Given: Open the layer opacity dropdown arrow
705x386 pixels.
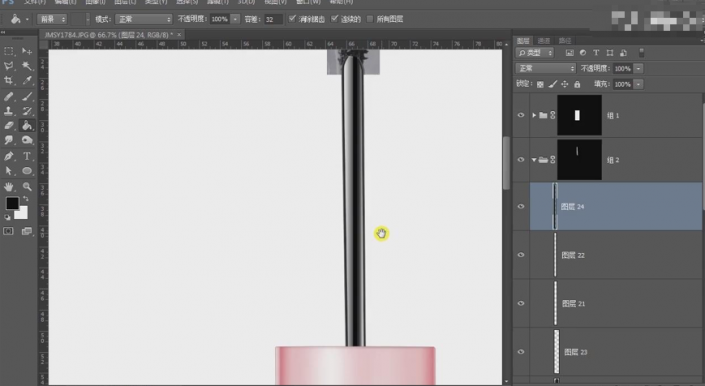Looking at the screenshot, I should click(638, 68).
